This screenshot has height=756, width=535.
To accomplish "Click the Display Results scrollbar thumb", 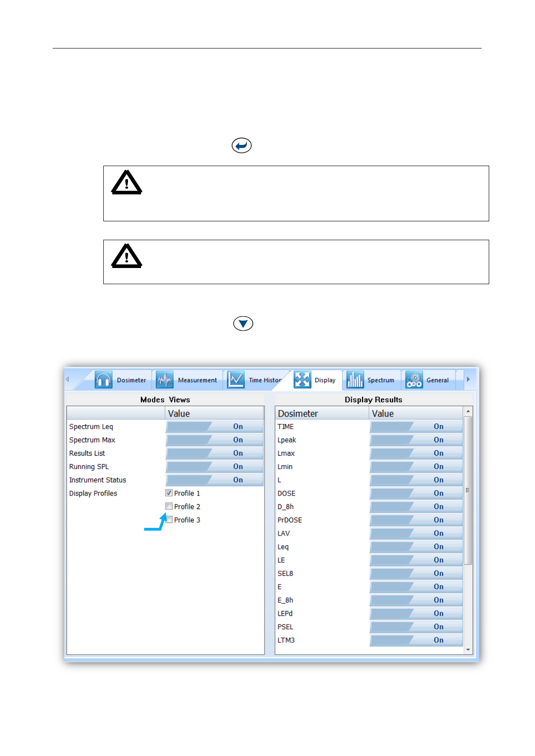I will (x=468, y=490).
